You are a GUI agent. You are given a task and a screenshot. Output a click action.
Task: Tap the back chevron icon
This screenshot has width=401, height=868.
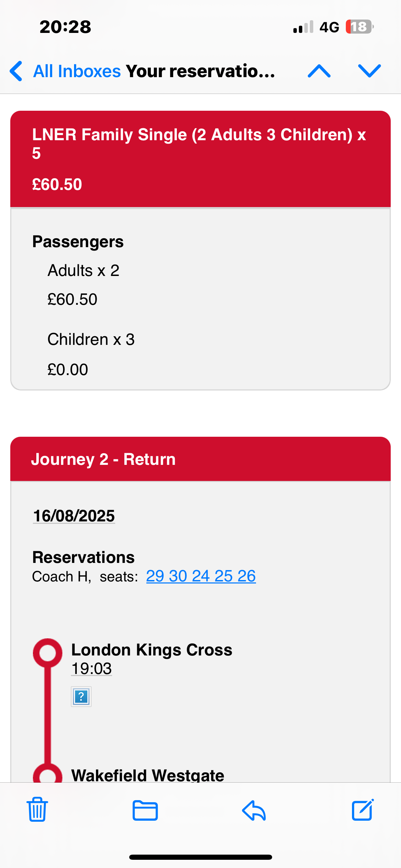[x=16, y=71]
